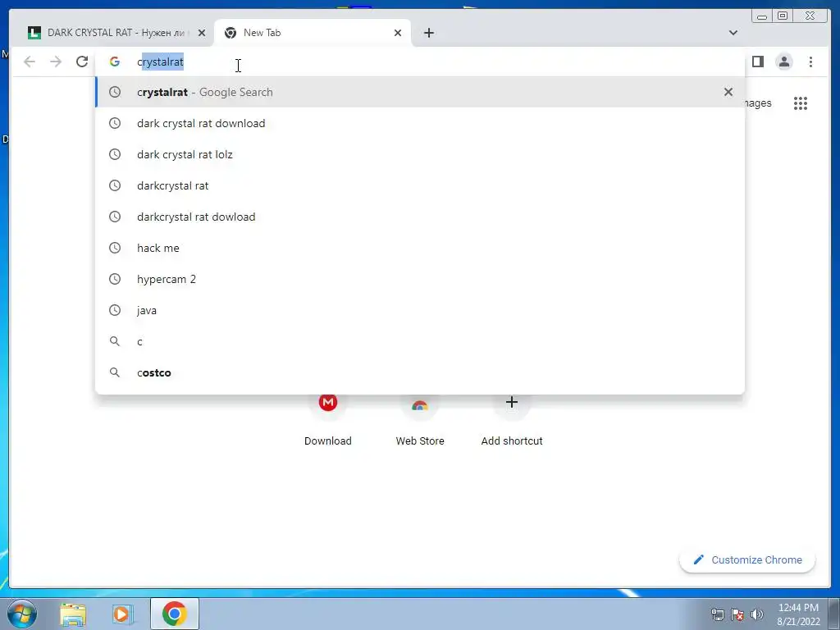
Task: Click the Show desktop strip
Action: (834, 614)
